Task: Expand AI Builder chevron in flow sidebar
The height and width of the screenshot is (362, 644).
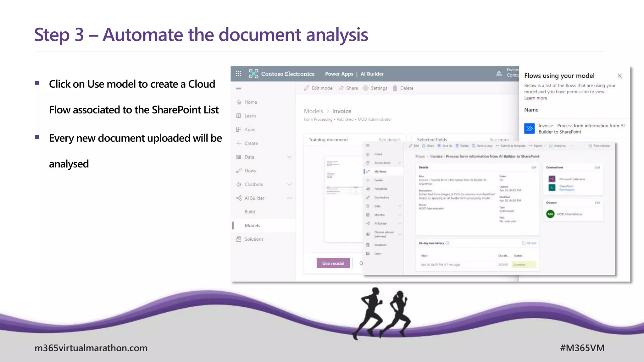Action: point(400,223)
